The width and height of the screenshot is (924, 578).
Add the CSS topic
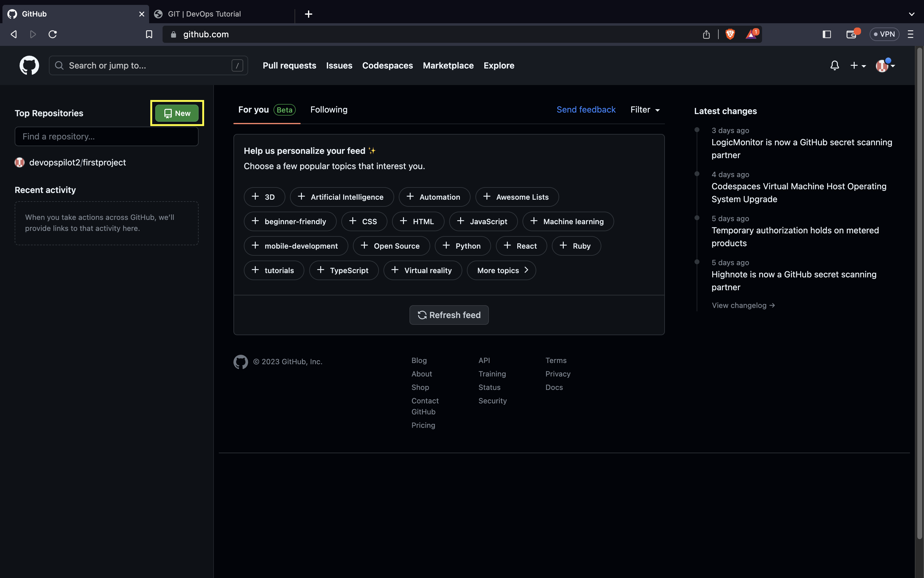(x=364, y=221)
